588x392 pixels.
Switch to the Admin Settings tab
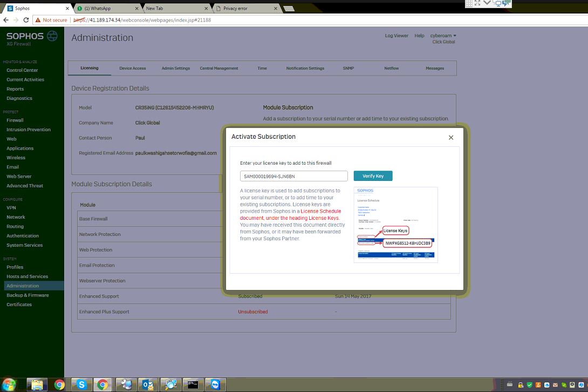(x=175, y=69)
